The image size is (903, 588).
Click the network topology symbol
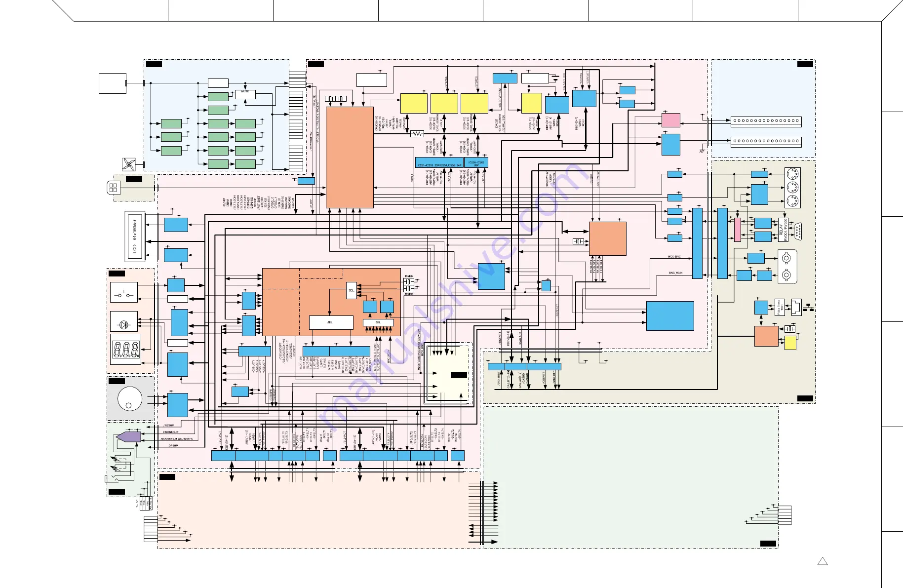pyautogui.click(x=809, y=308)
